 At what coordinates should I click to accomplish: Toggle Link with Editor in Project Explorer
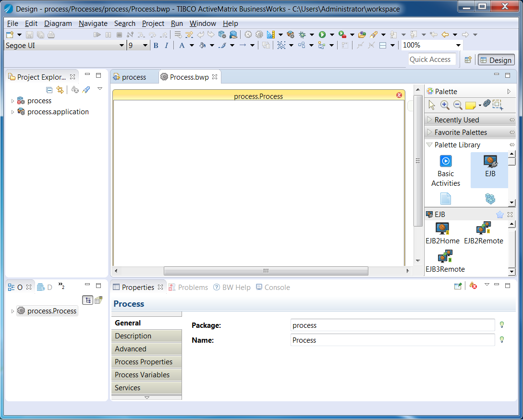pos(60,90)
